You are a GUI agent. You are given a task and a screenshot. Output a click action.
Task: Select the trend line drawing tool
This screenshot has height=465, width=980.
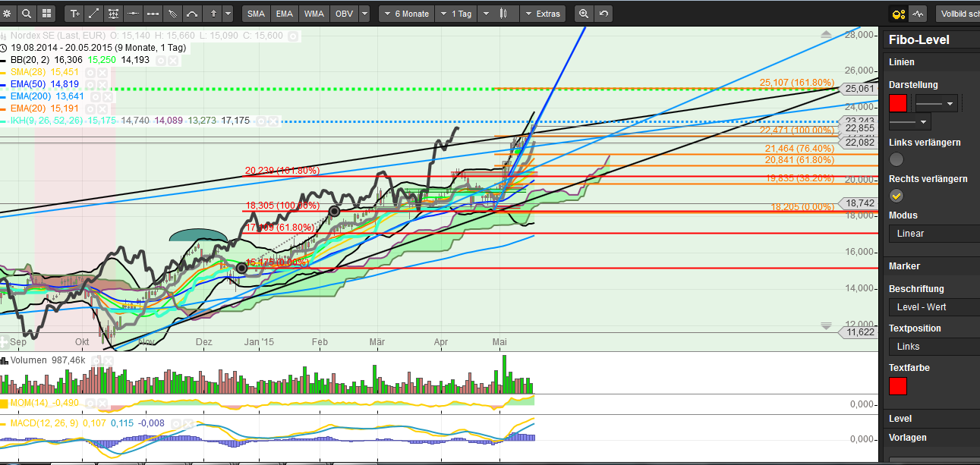(x=94, y=14)
